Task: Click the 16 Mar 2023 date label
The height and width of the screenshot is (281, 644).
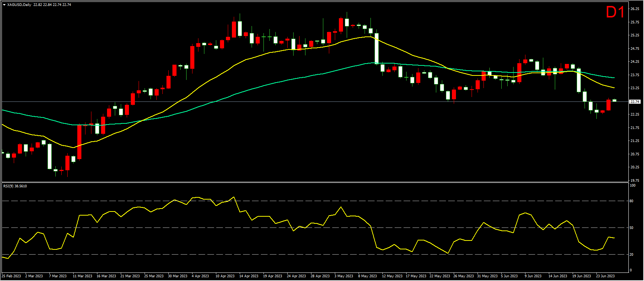Action: pyautogui.click(x=106, y=276)
